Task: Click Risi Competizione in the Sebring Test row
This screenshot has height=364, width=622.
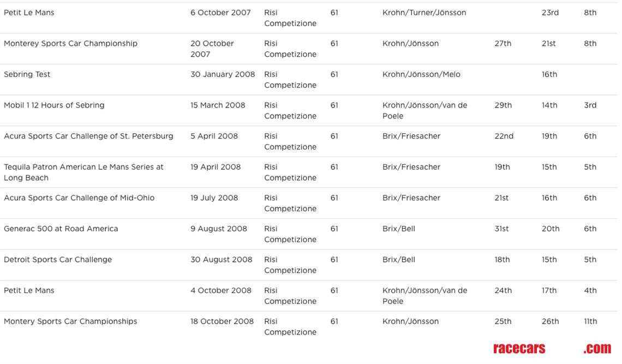Action: (290, 80)
